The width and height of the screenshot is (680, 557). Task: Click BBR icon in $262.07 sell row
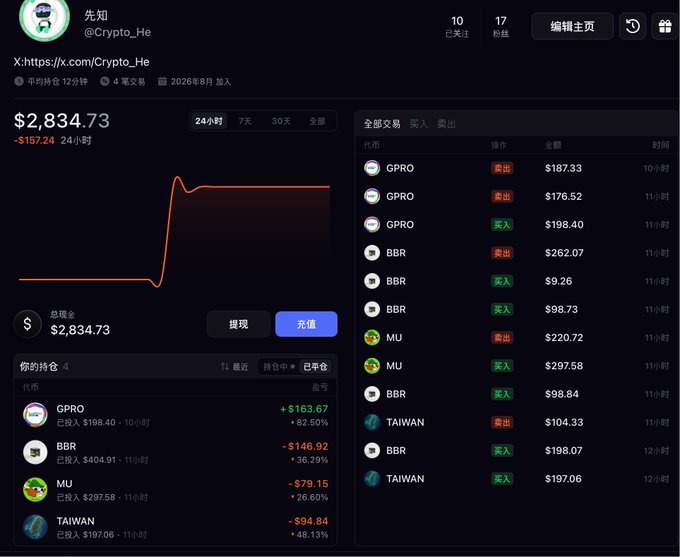pyautogui.click(x=372, y=252)
